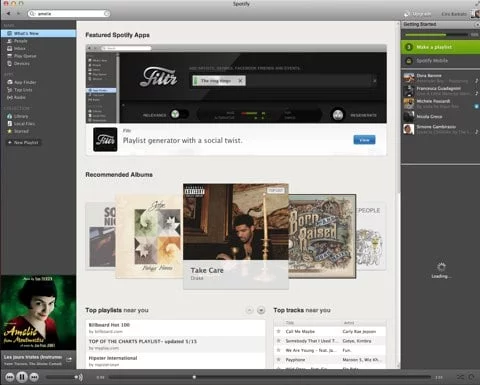Share the current song via the arrow icon
Screen dimensions: 480x385
pos(69,359)
